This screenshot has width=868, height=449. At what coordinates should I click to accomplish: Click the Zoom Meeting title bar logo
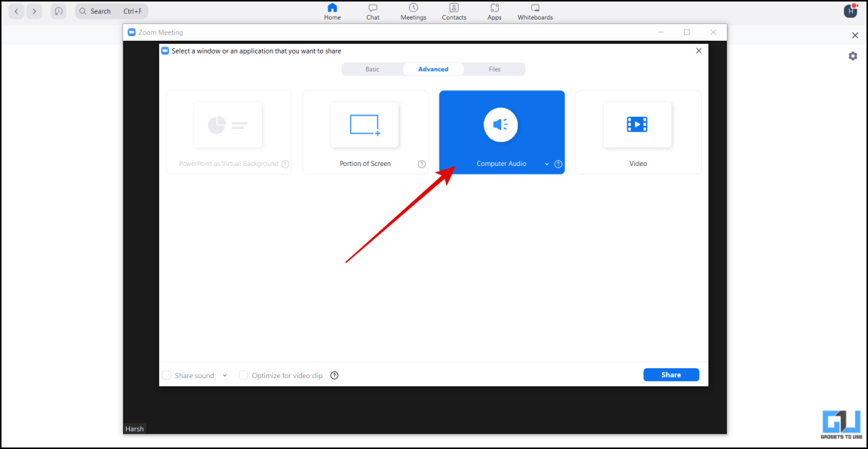pos(132,32)
